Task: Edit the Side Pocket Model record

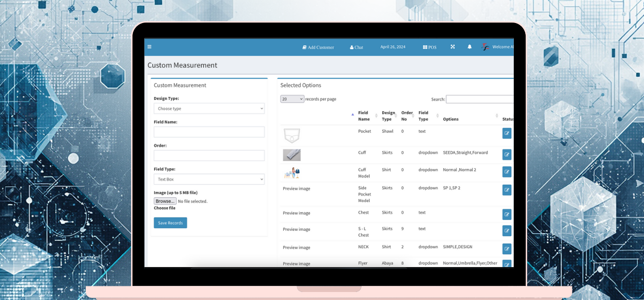Action: pos(507,190)
